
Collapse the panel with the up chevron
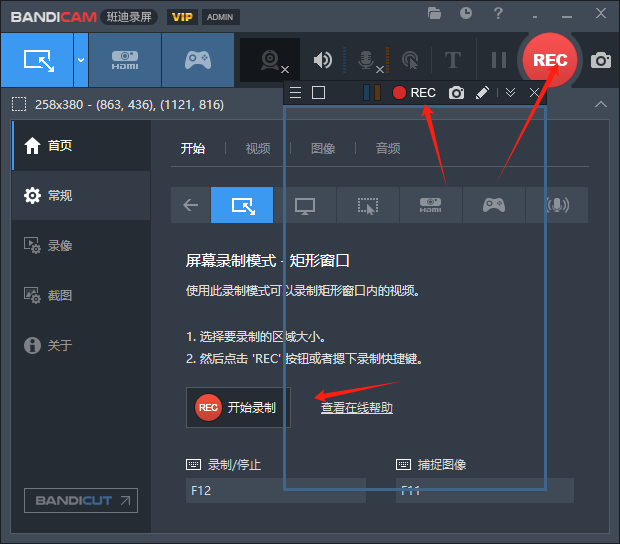point(601,104)
